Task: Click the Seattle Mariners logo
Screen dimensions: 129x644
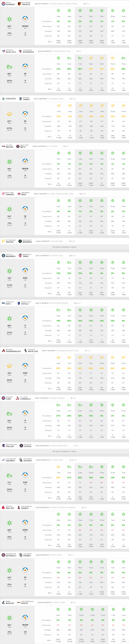Action: [3, 255]
